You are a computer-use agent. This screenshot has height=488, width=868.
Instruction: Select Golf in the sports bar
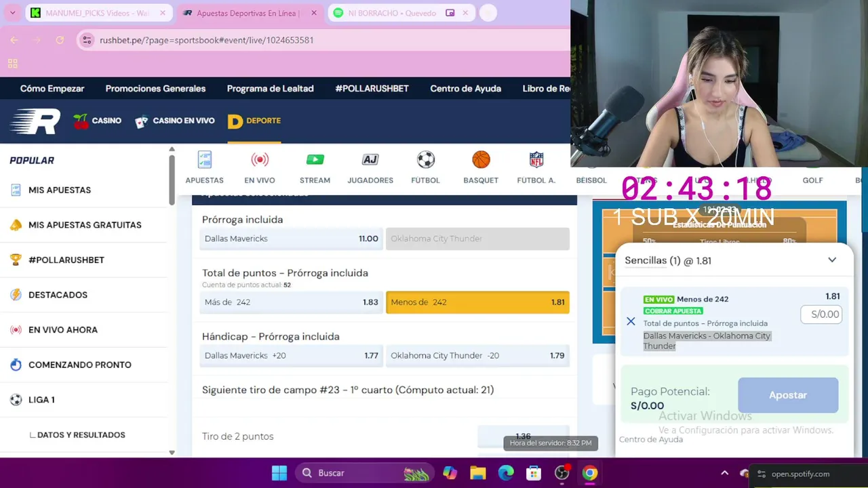pos(812,180)
